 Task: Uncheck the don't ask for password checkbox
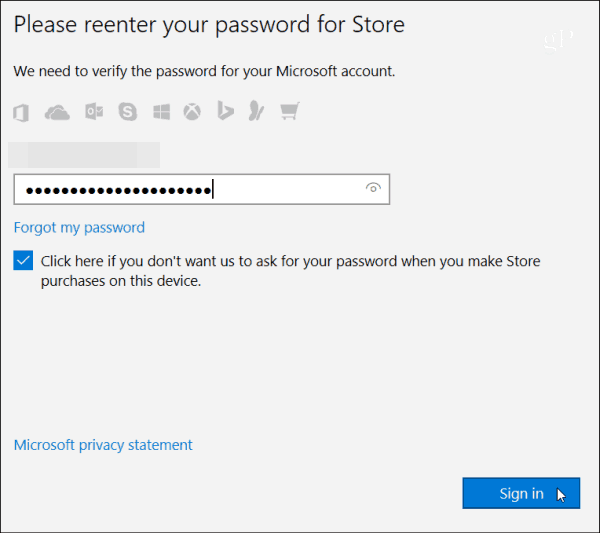[x=23, y=261]
